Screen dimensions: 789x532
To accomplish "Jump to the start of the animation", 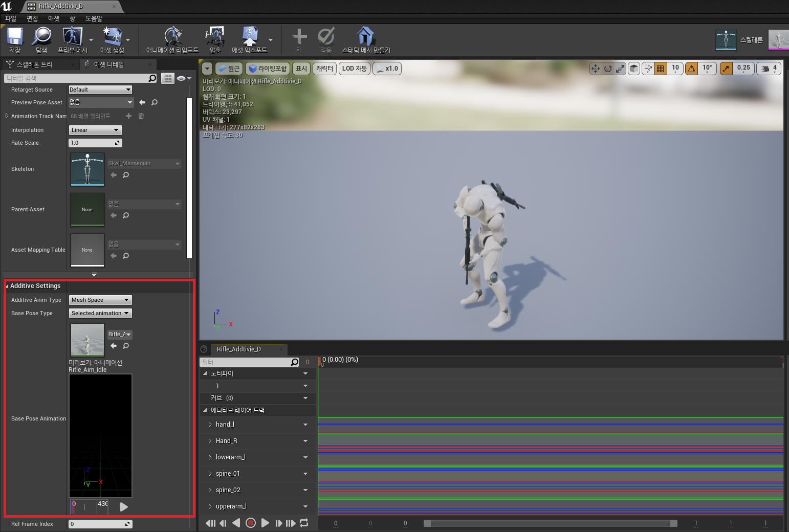I will 210,523.
